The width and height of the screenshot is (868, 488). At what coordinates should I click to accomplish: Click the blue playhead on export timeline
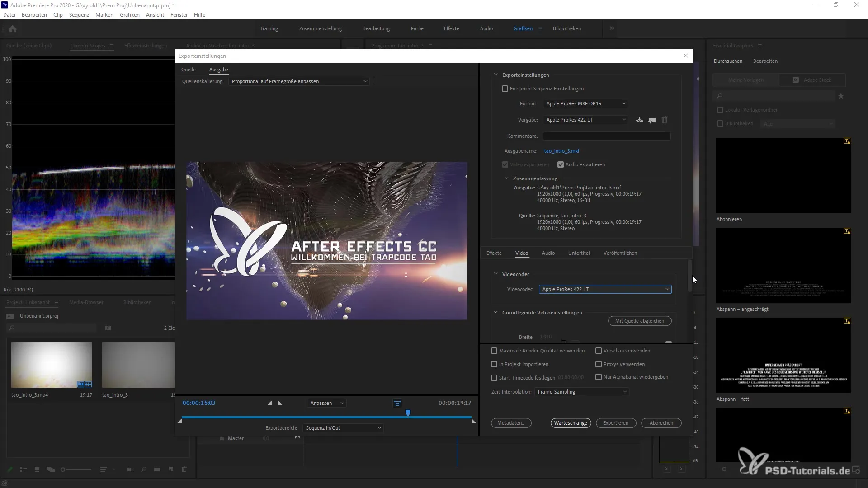[x=408, y=413]
